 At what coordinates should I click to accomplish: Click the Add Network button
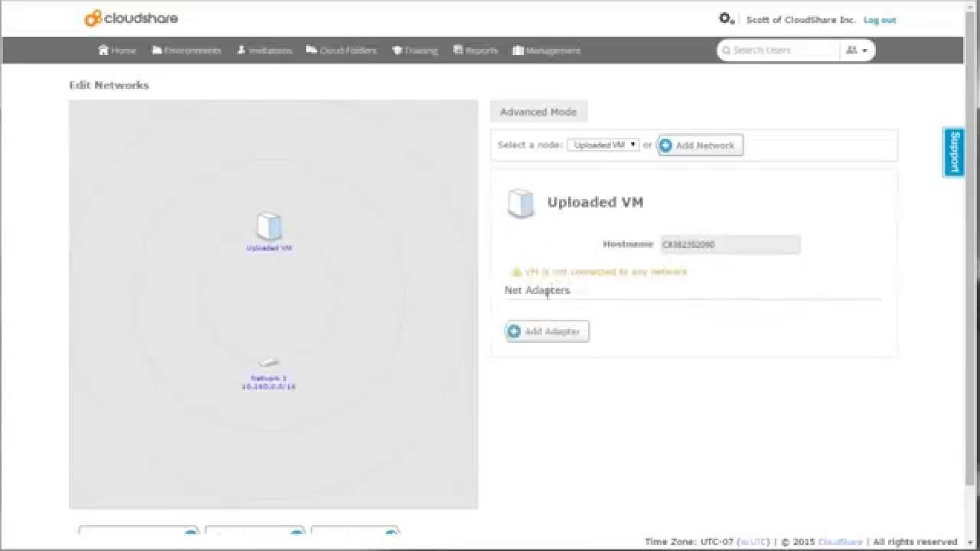pyautogui.click(x=700, y=145)
